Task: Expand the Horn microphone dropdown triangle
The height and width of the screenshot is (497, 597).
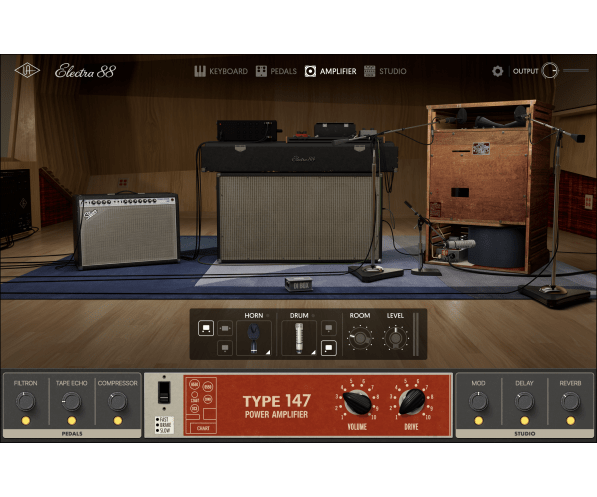Action: pyautogui.click(x=268, y=352)
